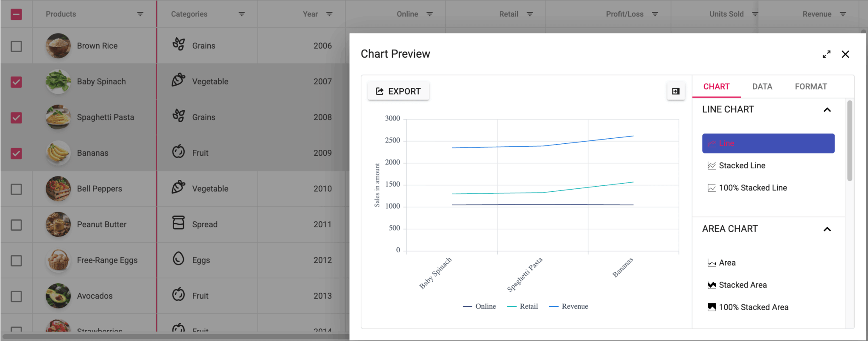The width and height of the screenshot is (868, 341).
Task: Select the Stacked Line chart type
Action: pos(742,166)
